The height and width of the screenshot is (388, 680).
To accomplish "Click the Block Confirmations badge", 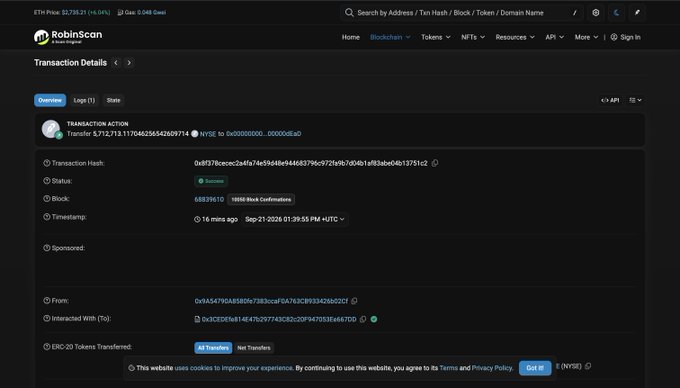I will [261, 199].
